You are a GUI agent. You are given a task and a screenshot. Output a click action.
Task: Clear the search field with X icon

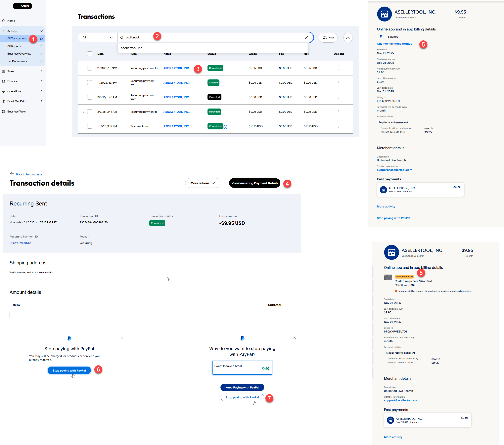click(x=306, y=38)
